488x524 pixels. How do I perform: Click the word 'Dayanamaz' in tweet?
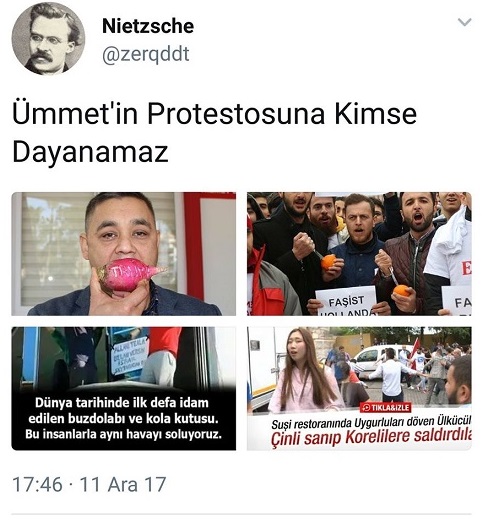(90, 152)
